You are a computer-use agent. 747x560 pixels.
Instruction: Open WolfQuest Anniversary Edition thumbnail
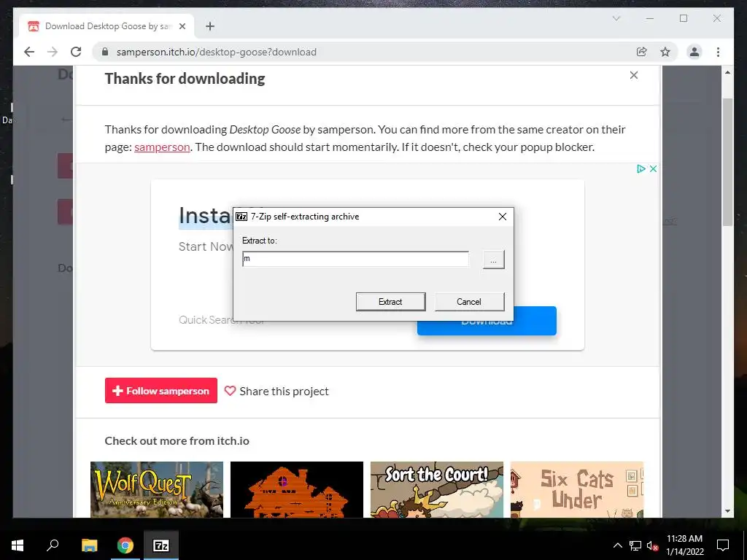(157, 489)
